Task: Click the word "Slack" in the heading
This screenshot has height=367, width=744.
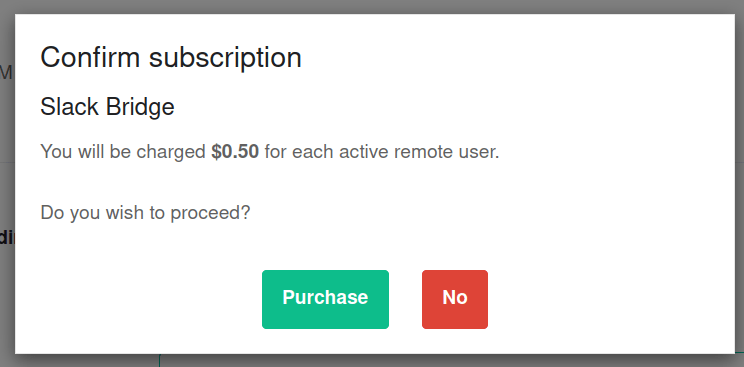Action: (70, 106)
